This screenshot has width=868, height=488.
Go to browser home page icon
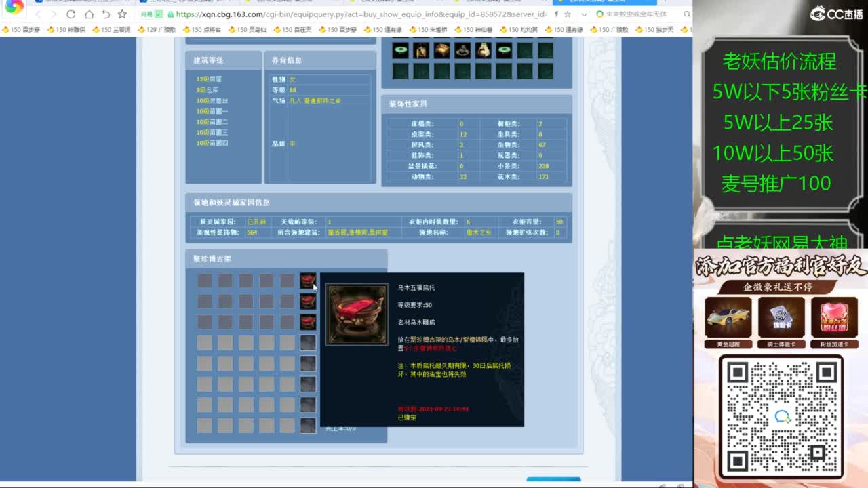pos(89,14)
